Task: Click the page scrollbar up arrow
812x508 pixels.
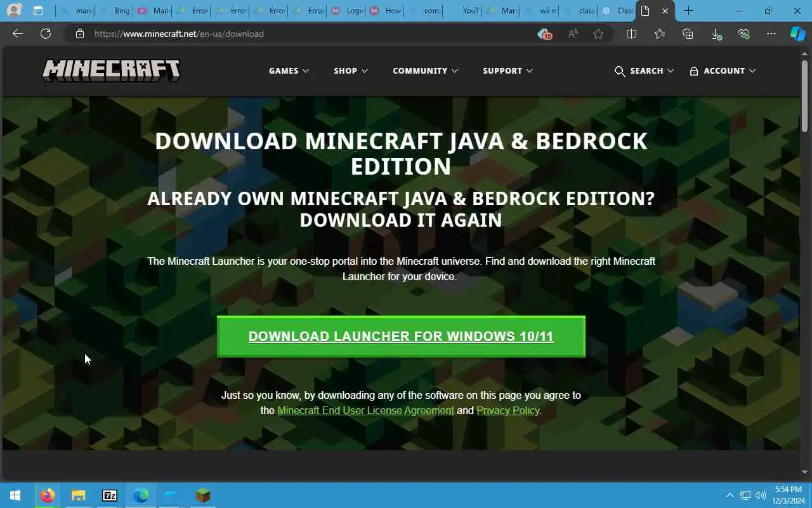Action: coord(805,54)
